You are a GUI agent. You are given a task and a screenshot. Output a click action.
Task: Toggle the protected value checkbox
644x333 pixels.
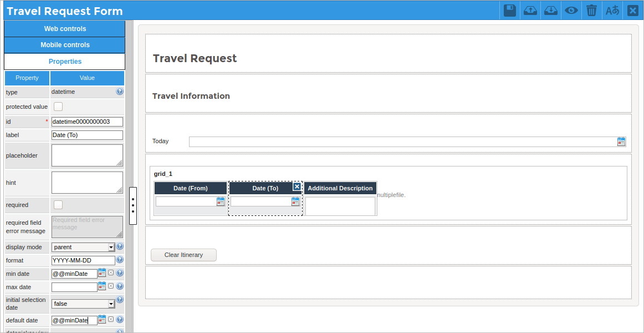(58, 107)
